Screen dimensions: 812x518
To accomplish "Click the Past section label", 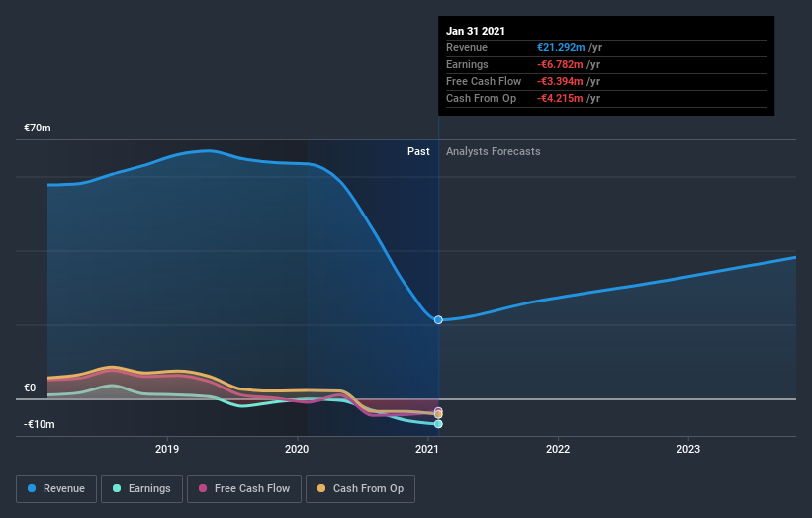I will [418, 151].
